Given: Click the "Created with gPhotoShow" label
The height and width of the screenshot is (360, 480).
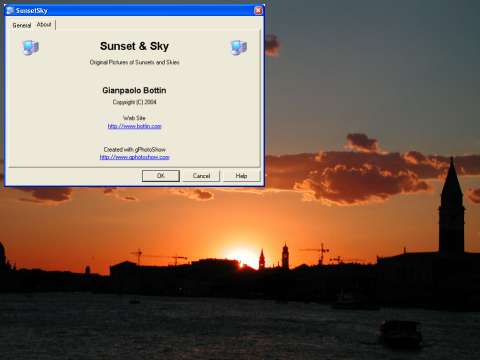Looking at the screenshot, I should coord(134,149).
